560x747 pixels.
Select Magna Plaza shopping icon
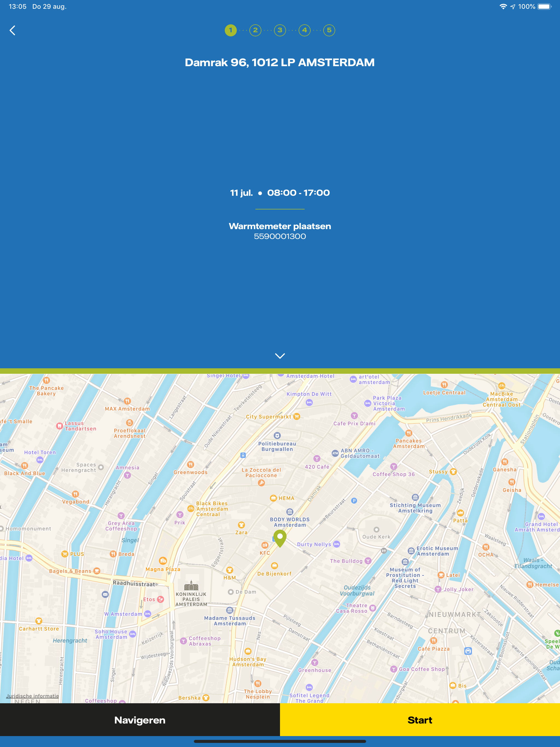[163, 561]
